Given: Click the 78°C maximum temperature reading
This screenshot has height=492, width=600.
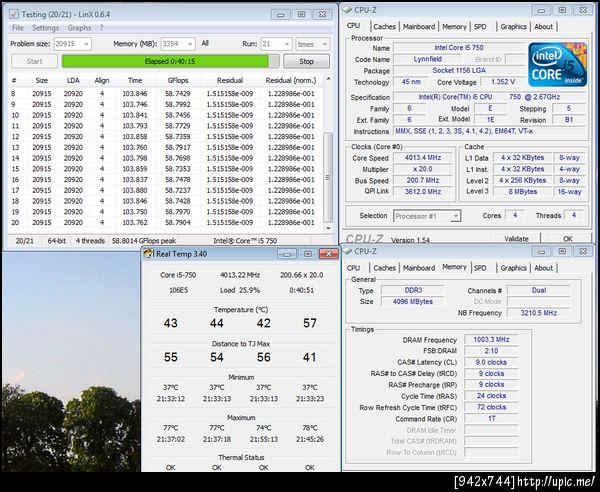Looking at the screenshot, I should [x=310, y=428].
